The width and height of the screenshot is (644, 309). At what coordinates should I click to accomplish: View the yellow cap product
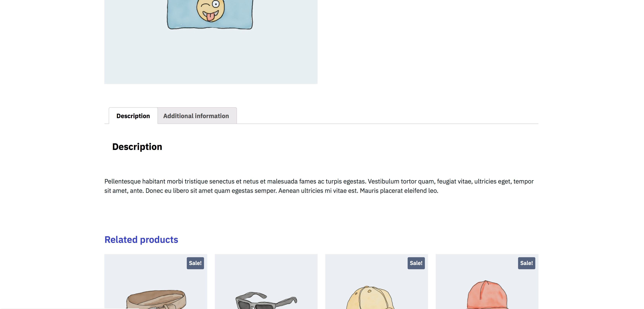tap(376, 282)
